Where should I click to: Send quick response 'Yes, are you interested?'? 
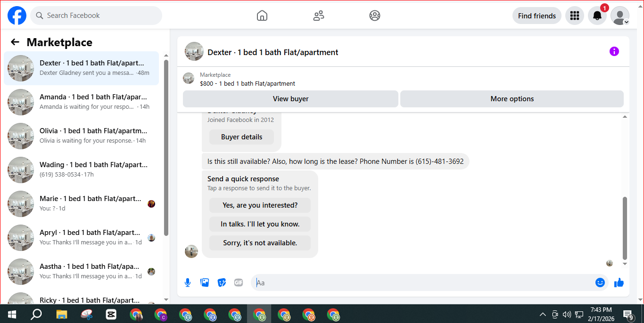260,205
